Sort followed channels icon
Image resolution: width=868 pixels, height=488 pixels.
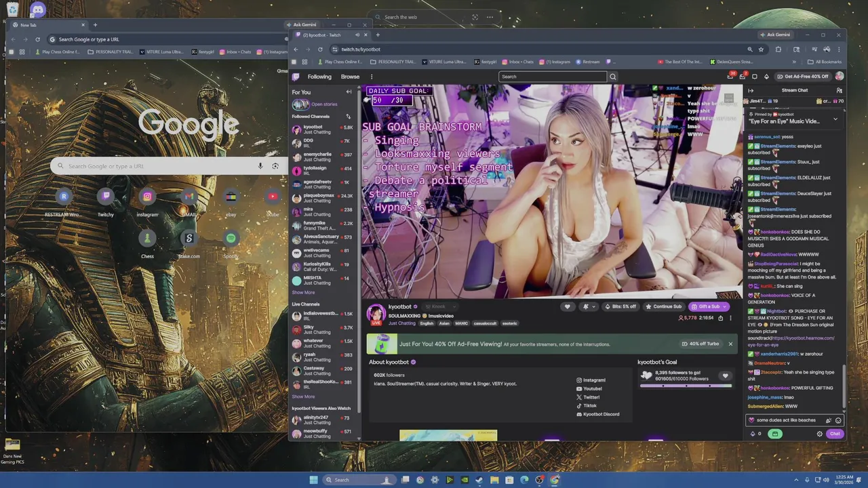[349, 117]
